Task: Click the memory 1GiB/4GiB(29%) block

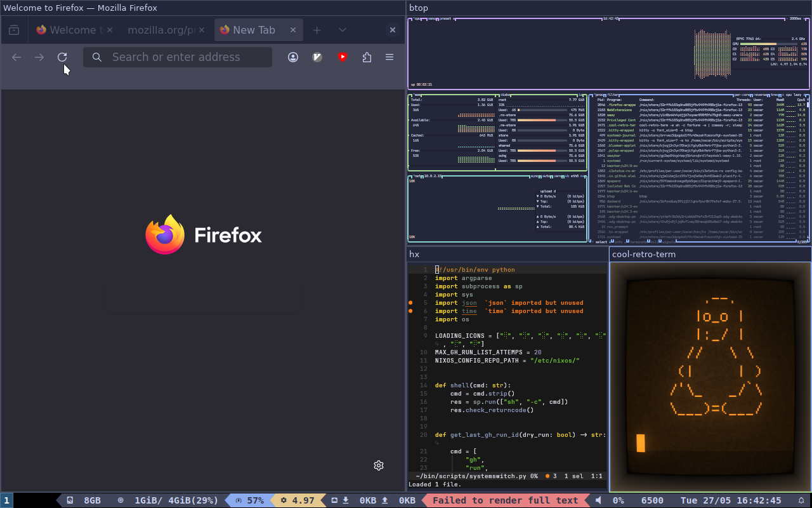Action: tap(167, 500)
